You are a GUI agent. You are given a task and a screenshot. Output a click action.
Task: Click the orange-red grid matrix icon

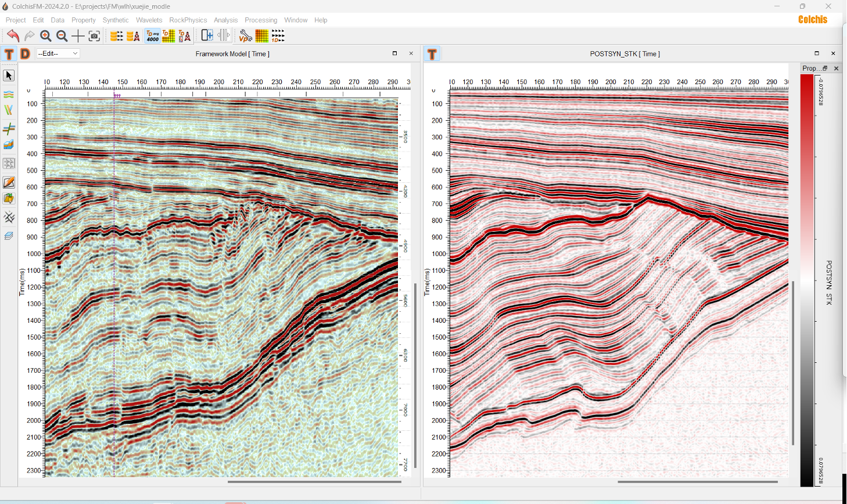tap(262, 36)
